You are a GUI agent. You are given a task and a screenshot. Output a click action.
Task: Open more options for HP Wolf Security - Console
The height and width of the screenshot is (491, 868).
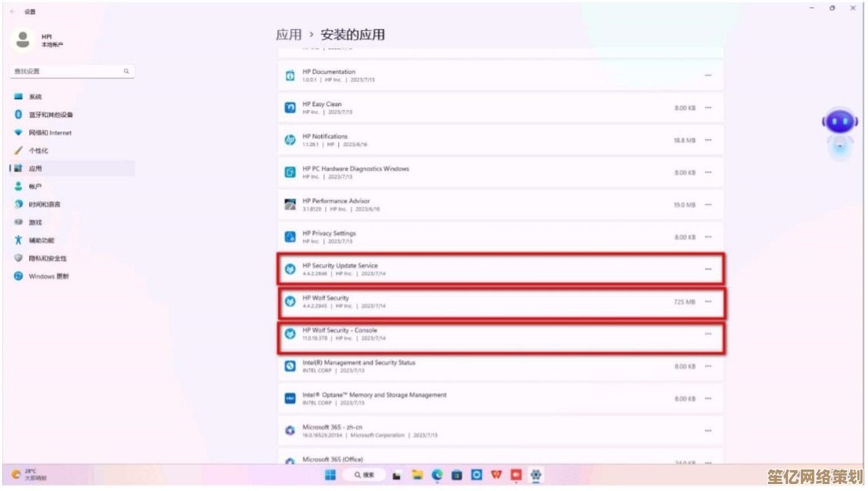708,334
